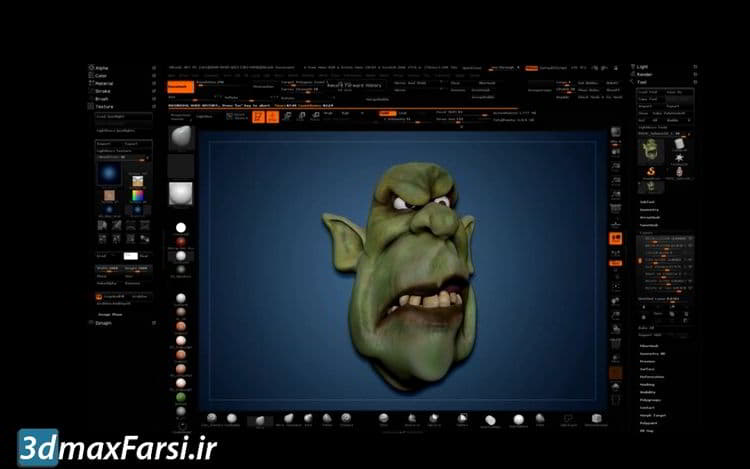The width and height of the screenshot is (750, 469).
Task: Expand the Alpha palette
Action: [102, 68]
